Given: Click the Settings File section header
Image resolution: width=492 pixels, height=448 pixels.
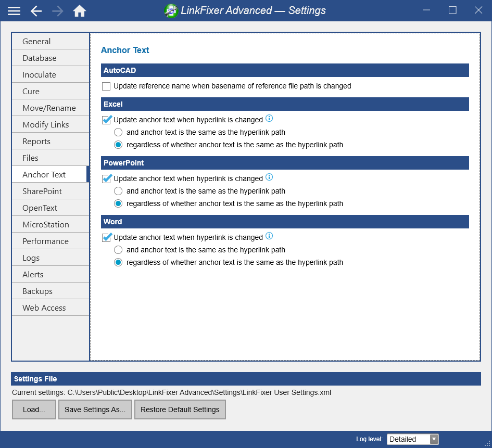Looking at the screenshot, I should coord(246,379).
